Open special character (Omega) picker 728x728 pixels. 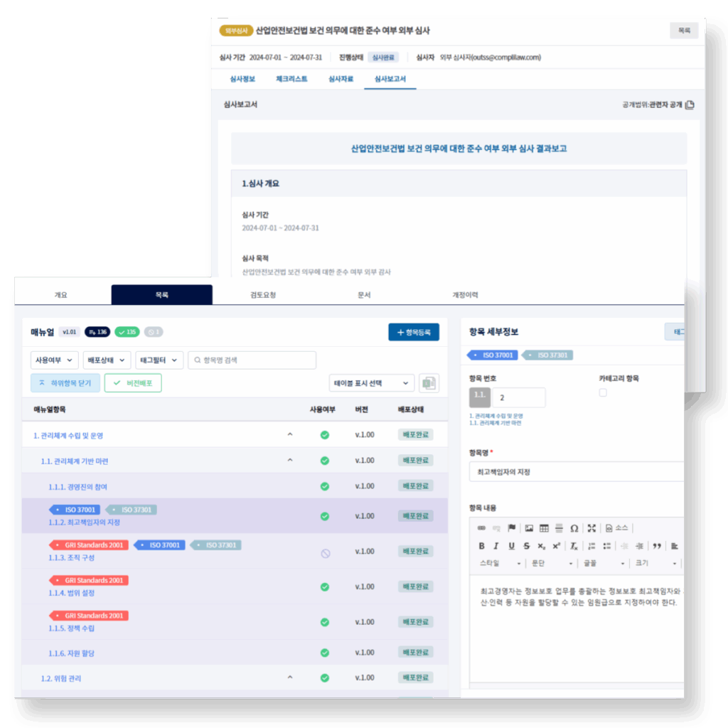pos(574,528)
